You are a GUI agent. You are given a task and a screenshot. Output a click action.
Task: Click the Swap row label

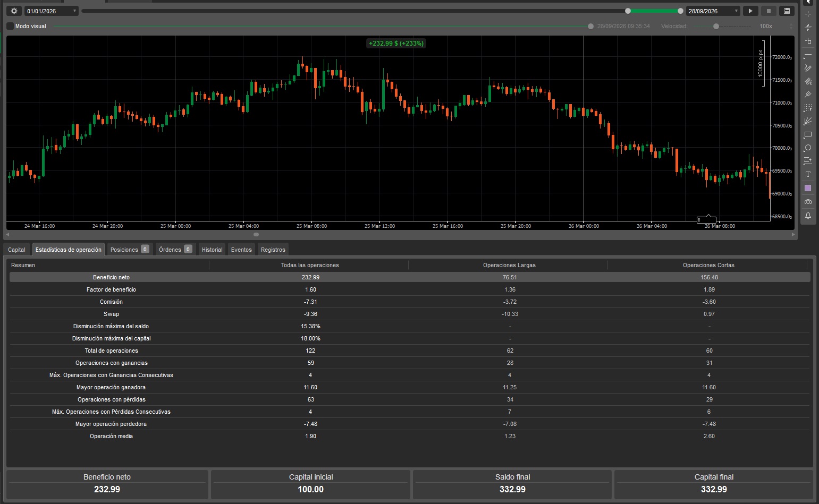(x=111, y=314)
